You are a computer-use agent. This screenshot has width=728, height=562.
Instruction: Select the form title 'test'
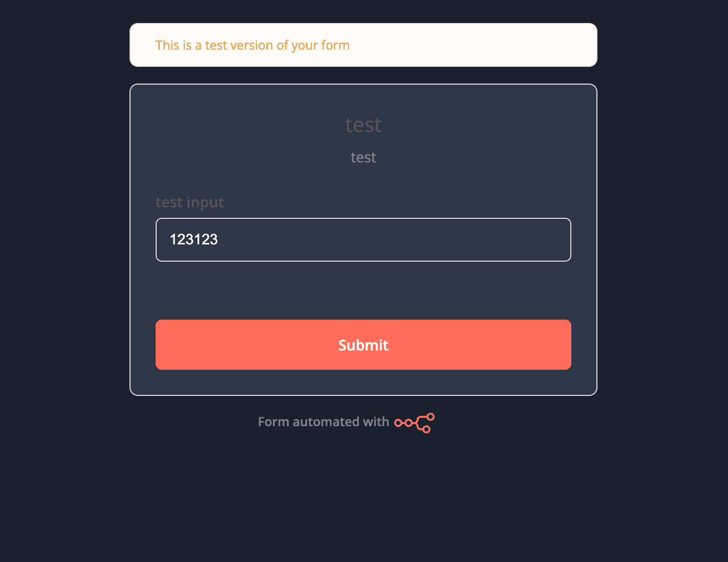363,124
